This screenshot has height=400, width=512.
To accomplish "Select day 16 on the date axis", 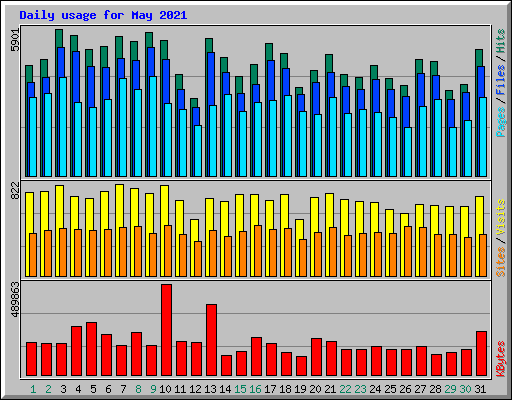I will pyautogui.click(x=255, y=389).
